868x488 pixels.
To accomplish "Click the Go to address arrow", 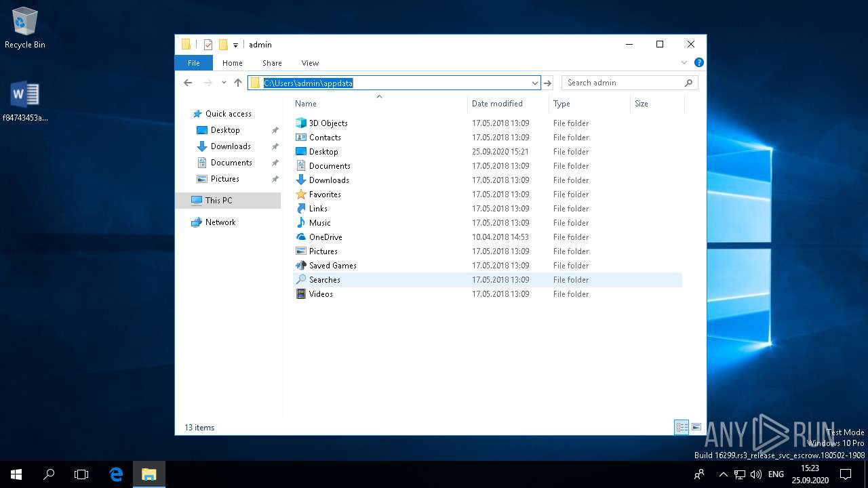I will coord(548,83).
